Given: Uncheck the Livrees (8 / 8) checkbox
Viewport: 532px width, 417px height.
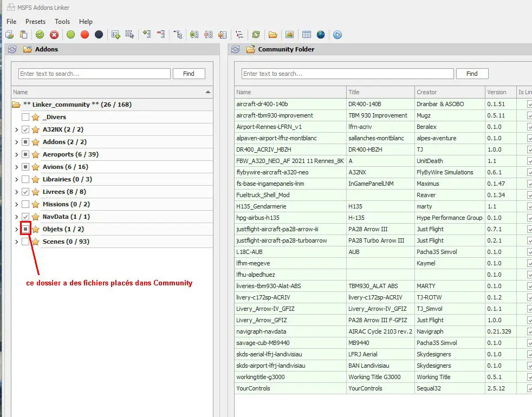Looking at the screenshot, I should click(25, 192).
